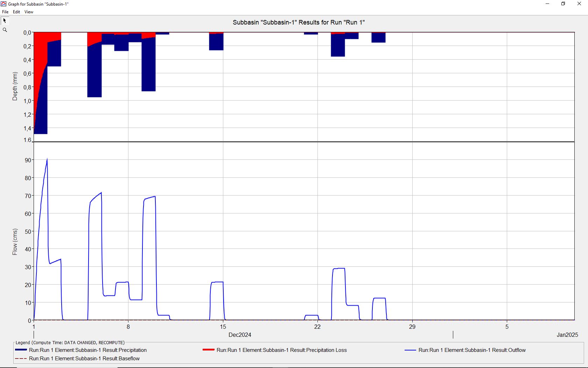Restore down the graph window
Screen dimensions: 588x368
pos(563,4)
